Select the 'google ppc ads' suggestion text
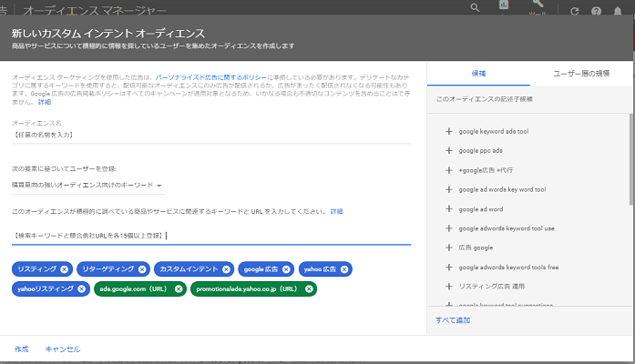 pyautogui.click(x=480, y=151)
